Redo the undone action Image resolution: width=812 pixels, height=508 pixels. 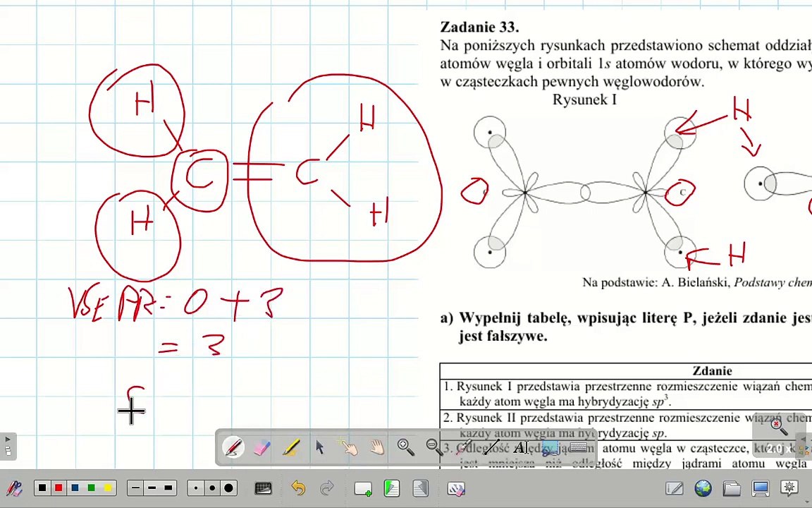tap(327, 488)
